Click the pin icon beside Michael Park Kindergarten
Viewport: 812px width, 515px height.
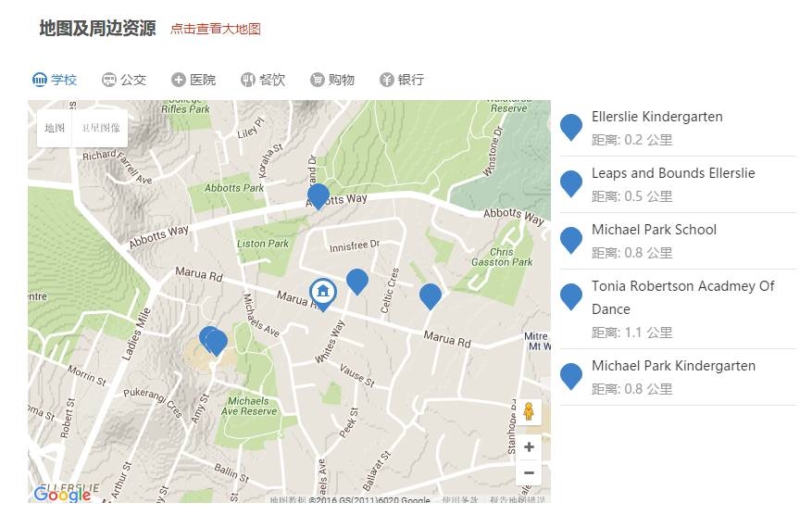[571, 376]
